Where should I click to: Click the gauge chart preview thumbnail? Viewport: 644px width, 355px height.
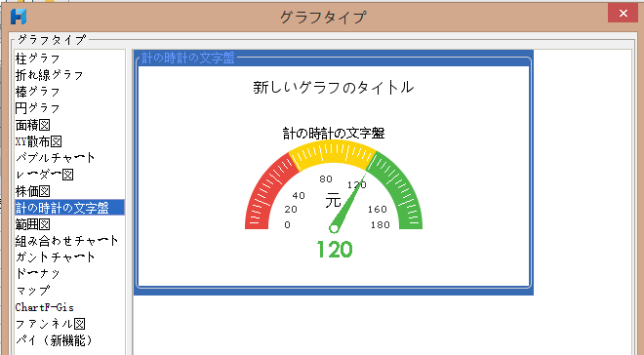click(x=334, y=173)
